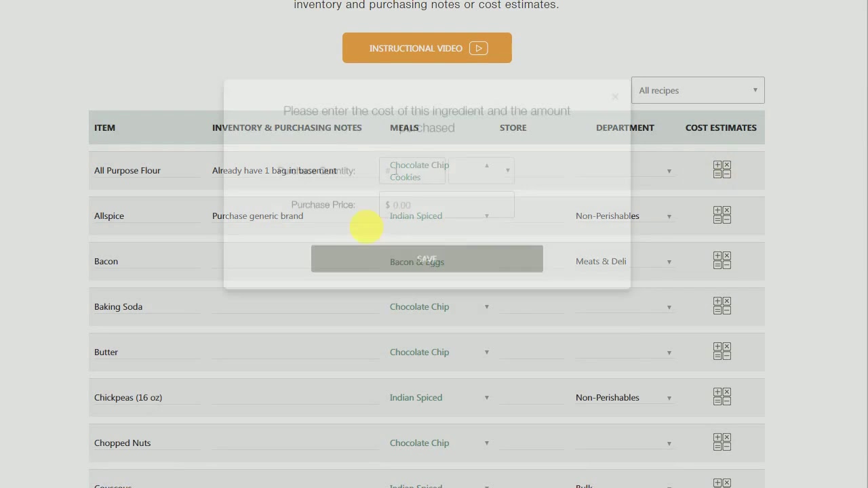Open Non-Perishables department dropdown for Chickpeas

[x=624, y=398]
